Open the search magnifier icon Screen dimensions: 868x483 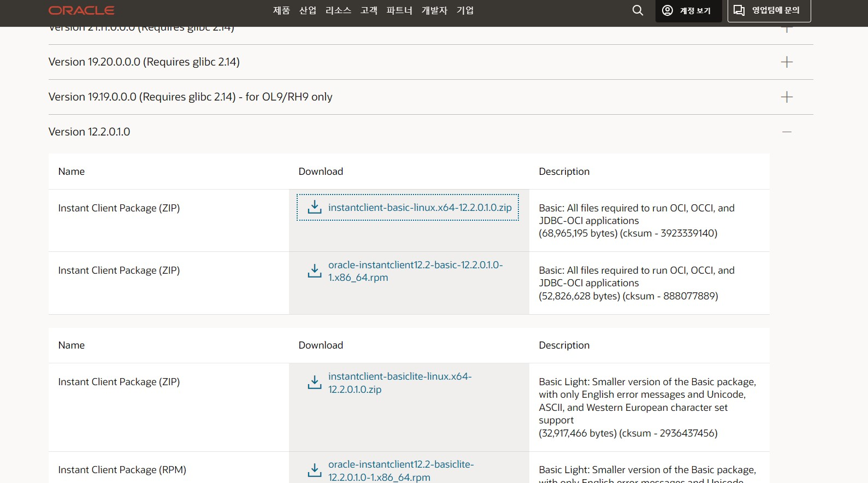[637, 10]
